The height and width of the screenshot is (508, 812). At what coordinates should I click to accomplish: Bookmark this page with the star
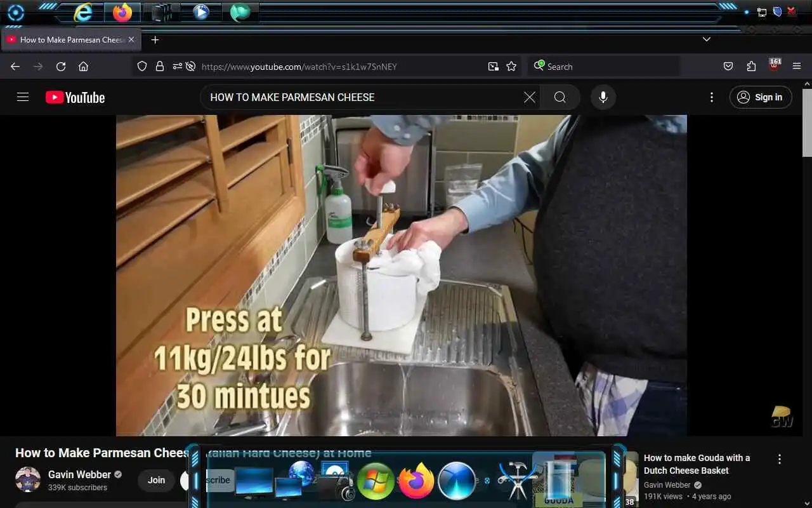[511, 66]
